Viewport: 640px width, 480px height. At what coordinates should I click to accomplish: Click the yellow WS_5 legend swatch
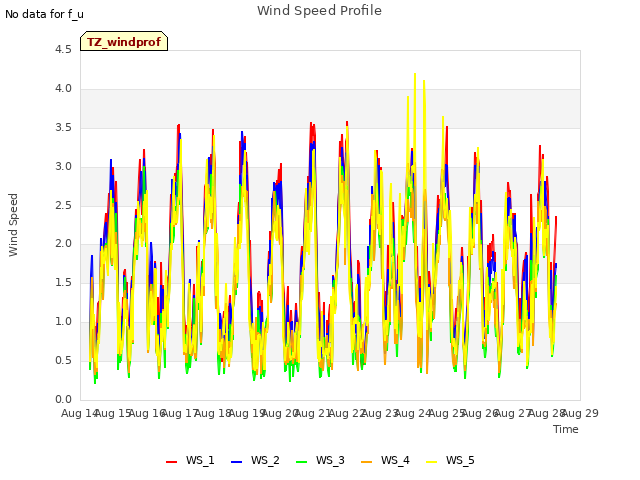pyautogui.click(x=431, y=462)
